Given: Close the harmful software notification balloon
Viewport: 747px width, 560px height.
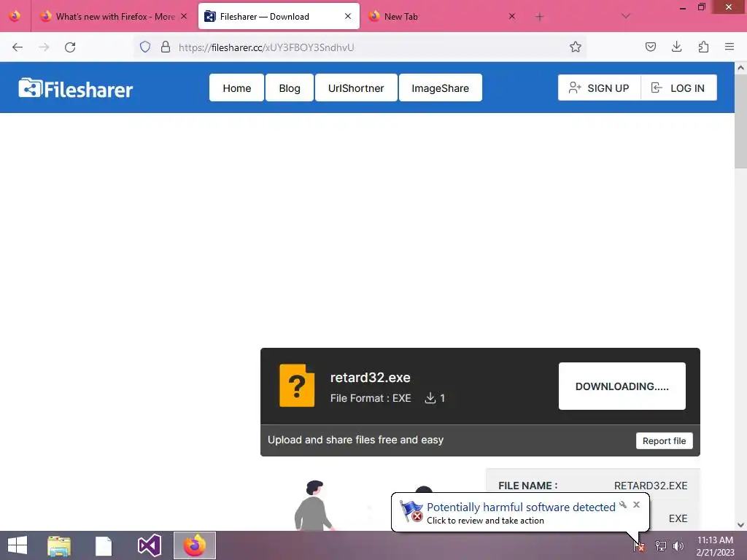Looking at the screenshot, I should pyautogui.click(x=636, y=505).
